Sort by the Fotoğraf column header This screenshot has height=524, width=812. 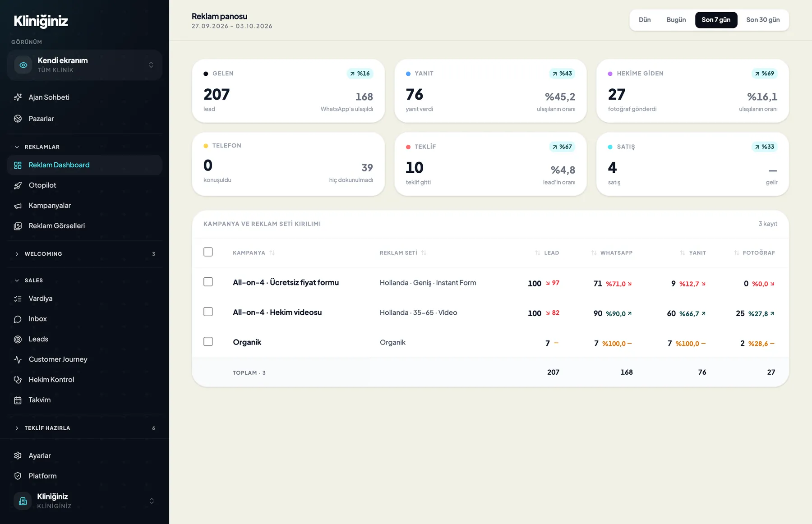click(754, 253)
